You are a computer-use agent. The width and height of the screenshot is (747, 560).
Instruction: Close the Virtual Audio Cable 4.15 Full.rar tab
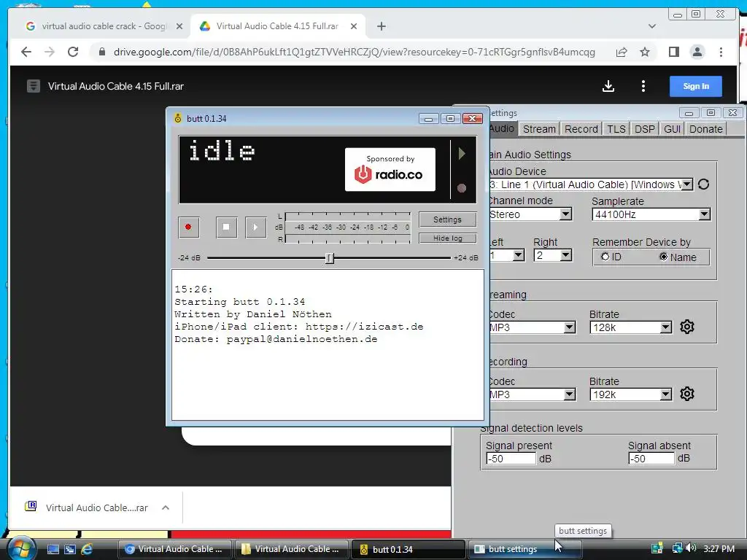(x=354, y=26)
